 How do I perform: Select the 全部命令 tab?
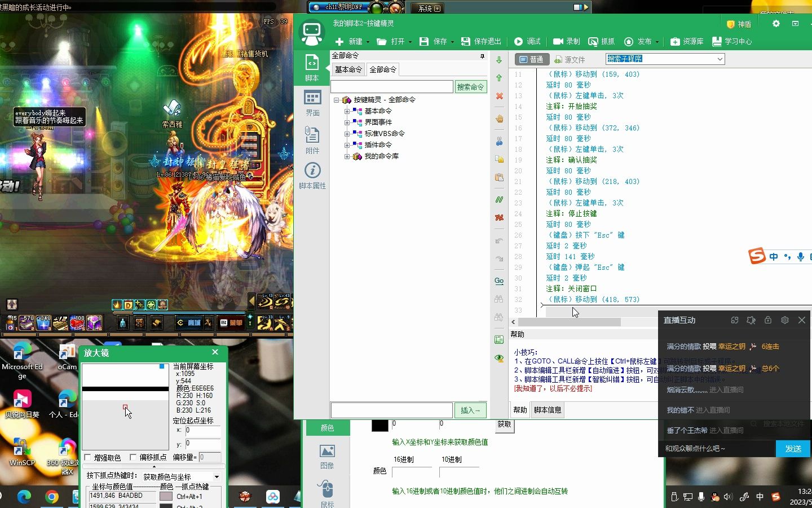coord(383,69)
